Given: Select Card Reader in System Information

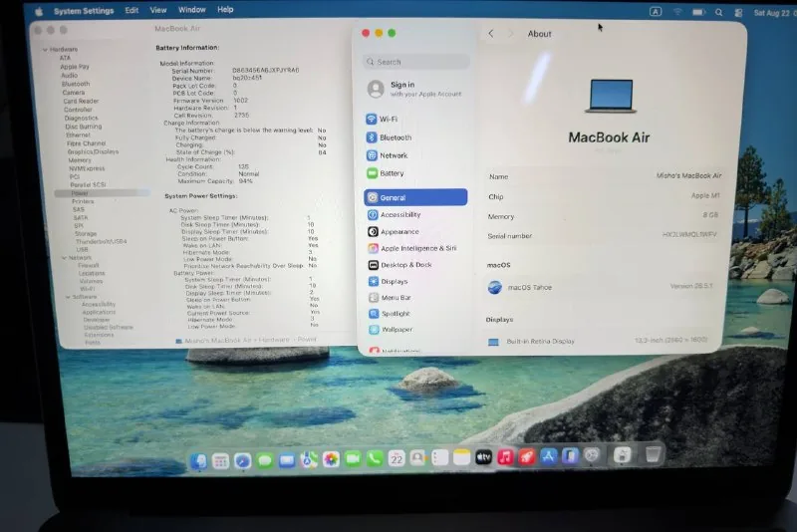Looking at the screenshot, I should pyautogui.click(x=81, y=101).
